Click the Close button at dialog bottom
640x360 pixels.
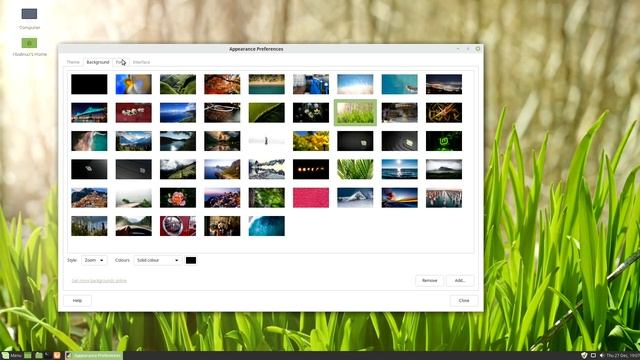click(464, 300)
